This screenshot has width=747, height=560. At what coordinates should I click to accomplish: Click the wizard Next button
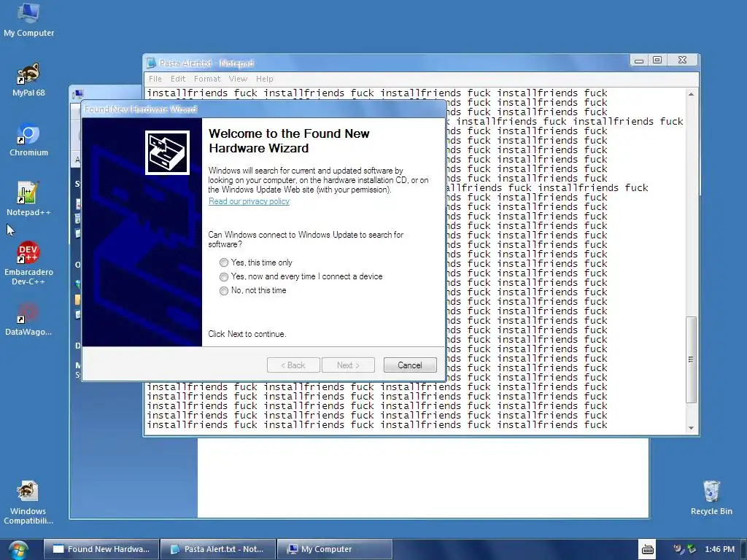click(348, 365)
